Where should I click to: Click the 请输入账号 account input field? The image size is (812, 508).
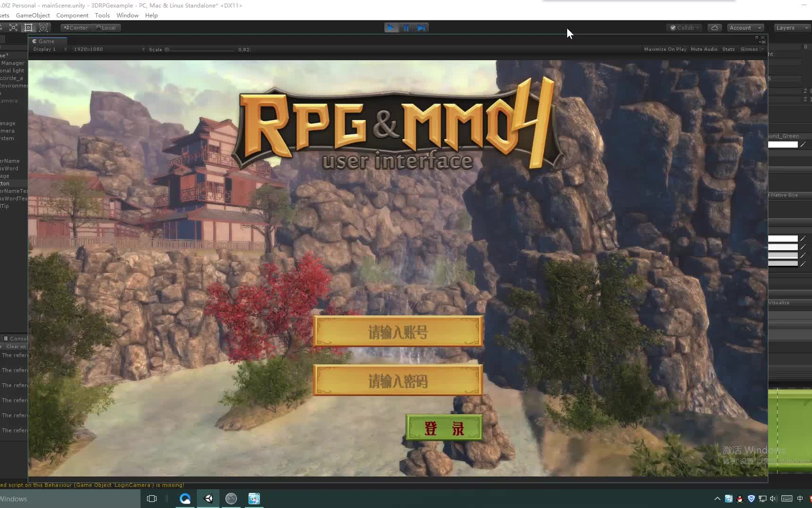pyautogui.click(x=398, y=332)
